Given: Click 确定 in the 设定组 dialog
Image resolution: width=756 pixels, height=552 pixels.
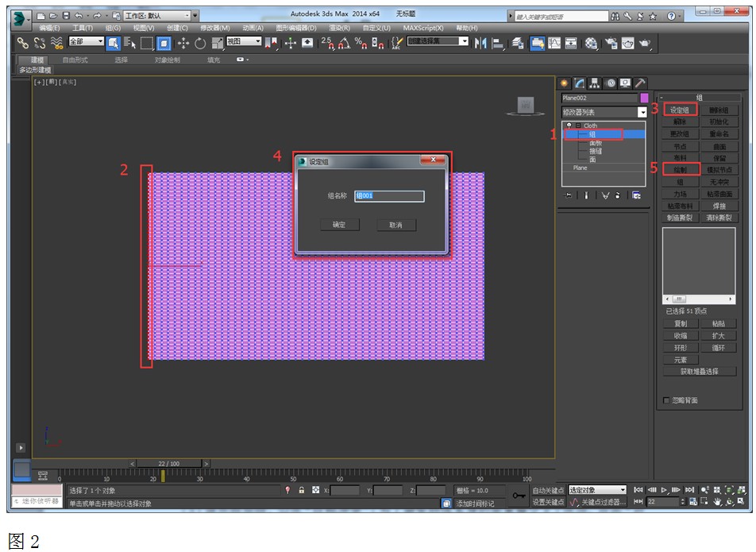Looking at the screenshot, I should coord(339,225).
